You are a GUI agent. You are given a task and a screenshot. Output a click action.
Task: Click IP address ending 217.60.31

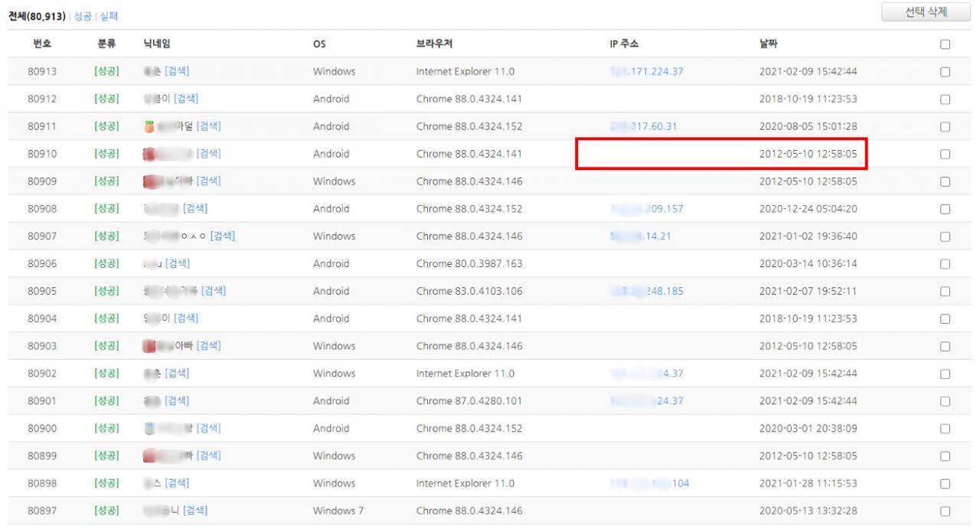(x=644, y=126)
